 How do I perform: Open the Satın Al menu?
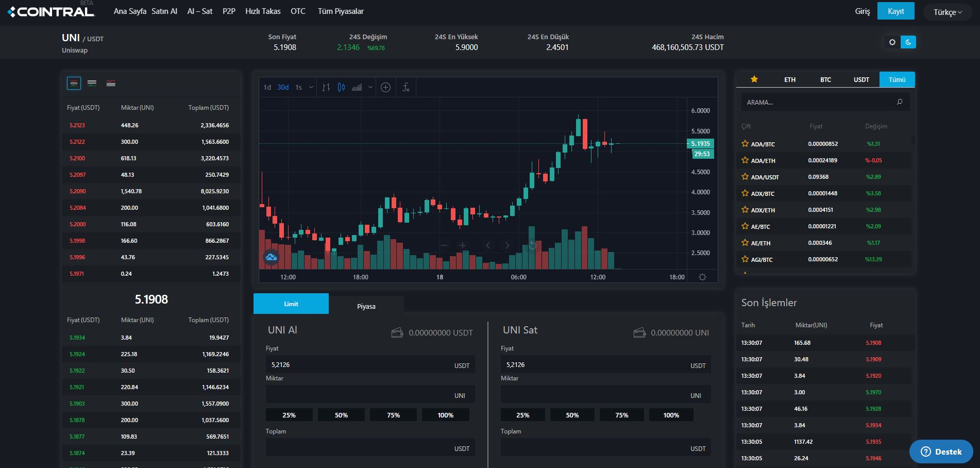[164, 11]
